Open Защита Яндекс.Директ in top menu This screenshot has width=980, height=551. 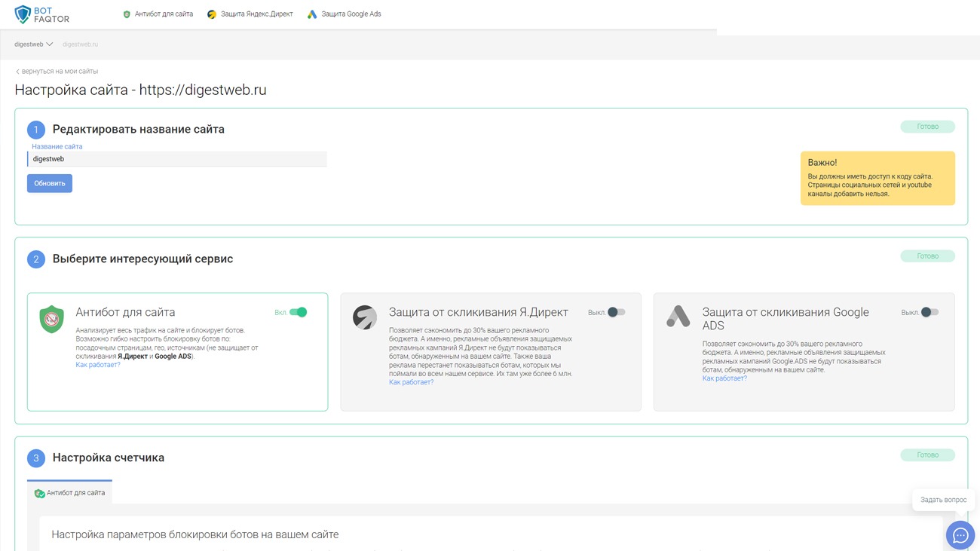pos(250,14)
